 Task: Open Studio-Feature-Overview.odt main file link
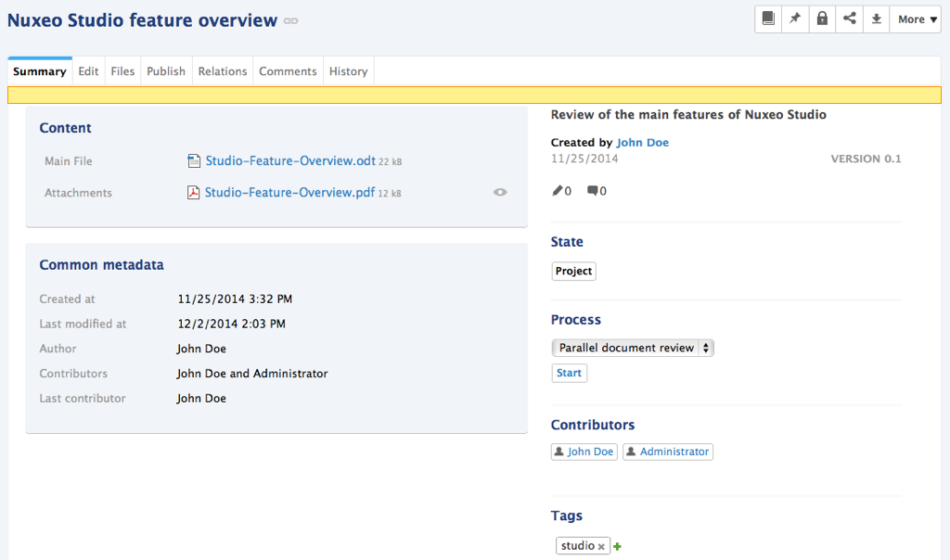pyautogui.click(x=290, y=160)
